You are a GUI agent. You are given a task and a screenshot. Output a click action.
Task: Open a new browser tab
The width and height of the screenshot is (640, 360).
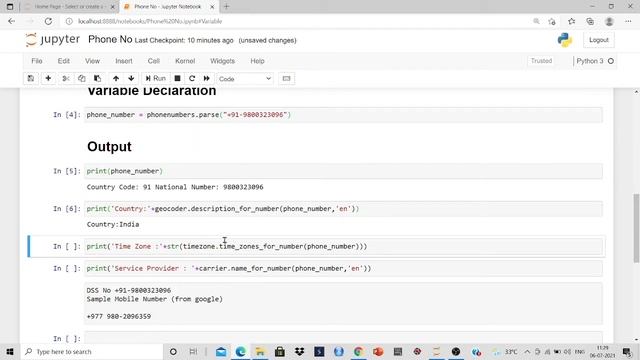pos(227,7)
